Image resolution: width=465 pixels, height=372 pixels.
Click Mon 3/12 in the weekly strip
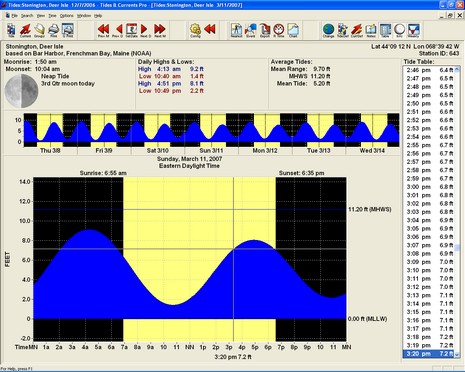pos(265,151)
